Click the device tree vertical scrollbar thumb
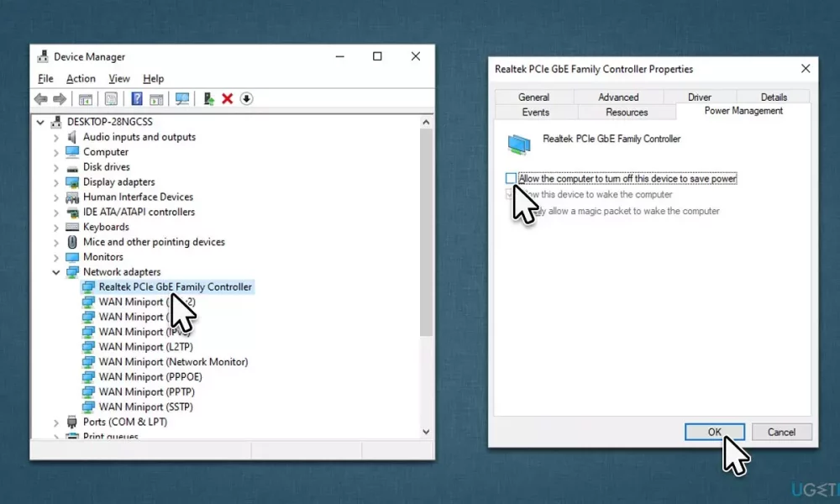Screen dimensions: 840x504 (x=426, y=233)
